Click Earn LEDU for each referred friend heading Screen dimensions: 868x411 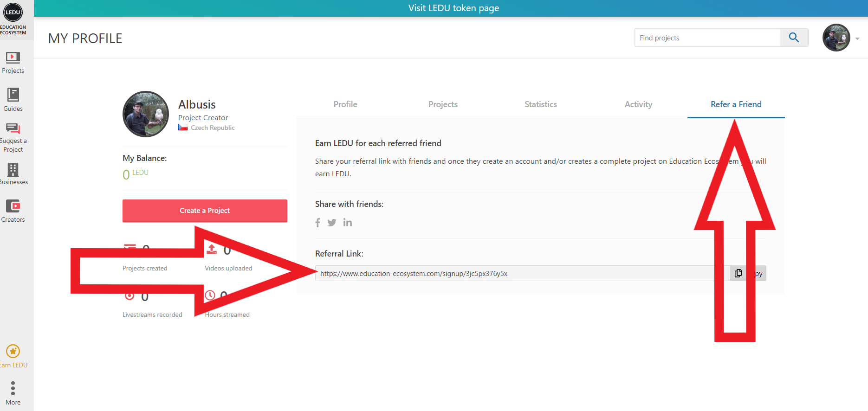tap(378, 143)
